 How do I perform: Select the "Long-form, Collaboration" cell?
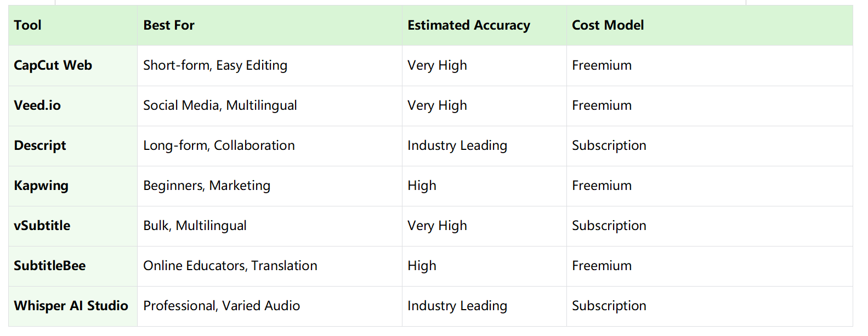[219, 145]
